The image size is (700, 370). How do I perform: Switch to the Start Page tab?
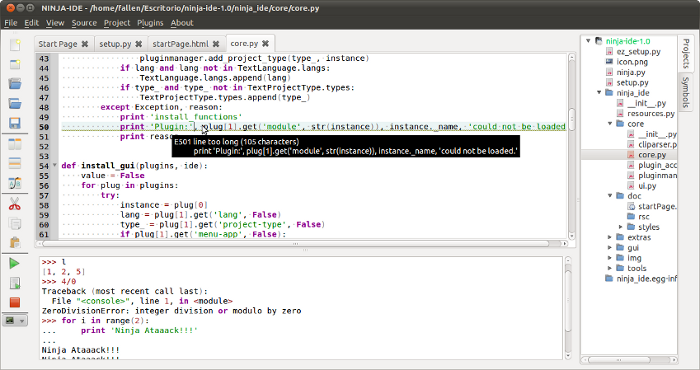point(64,44)
